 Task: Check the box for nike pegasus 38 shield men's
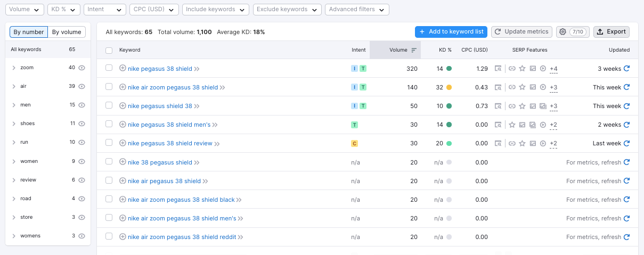point(109,125)
